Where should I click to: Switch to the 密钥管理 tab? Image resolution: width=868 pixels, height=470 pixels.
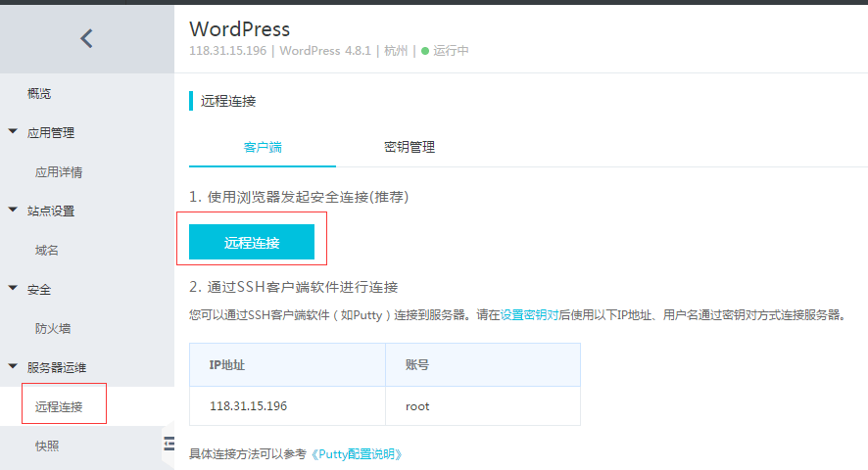click(410, 147)
